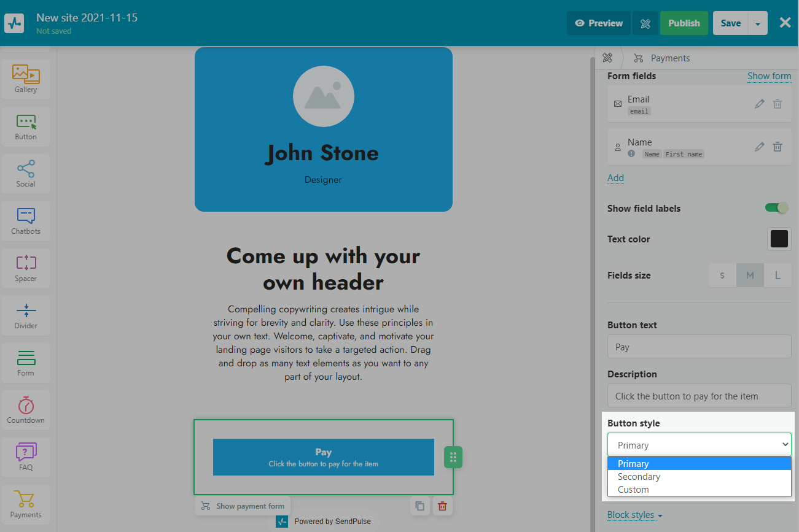Viewport: 799px width, 532px height.
Task: Delete the payment block with trash icon
Action: click(x=442, y=506)
